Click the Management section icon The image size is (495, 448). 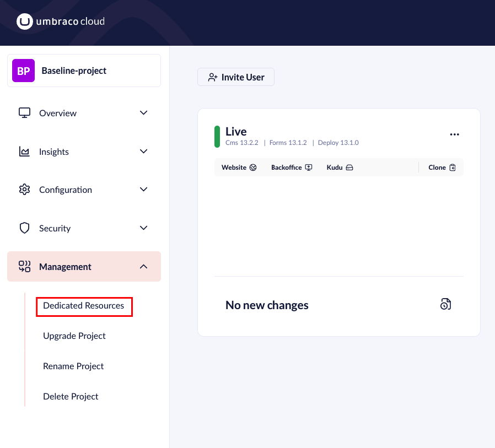[24, 267]
